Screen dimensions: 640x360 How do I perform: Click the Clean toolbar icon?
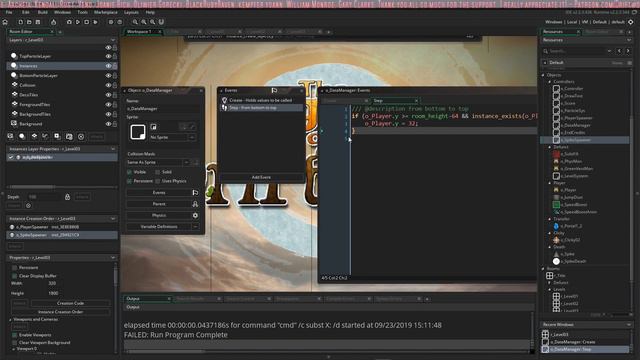(x=95, y=22)
